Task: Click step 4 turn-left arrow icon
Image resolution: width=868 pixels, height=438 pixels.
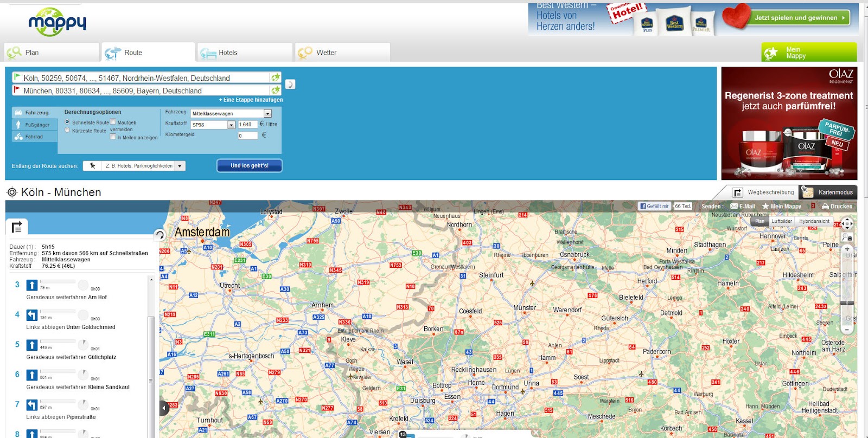Action: [32, 315]
